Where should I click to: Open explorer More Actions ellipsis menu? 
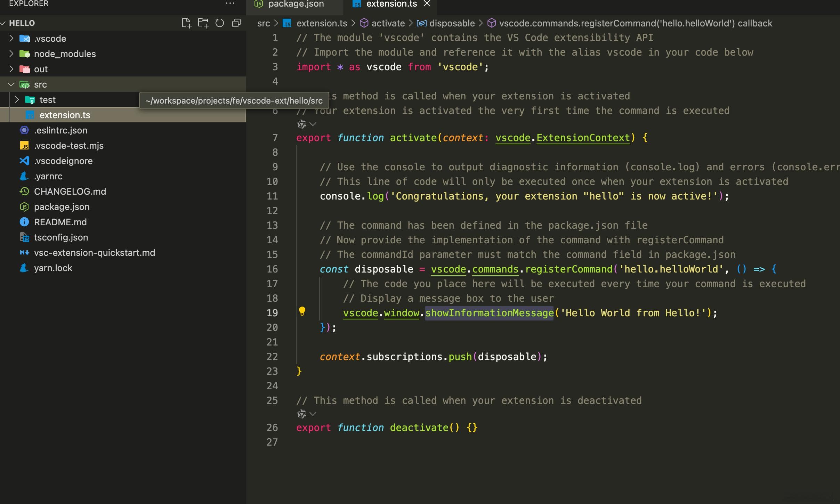click(230, 3)
